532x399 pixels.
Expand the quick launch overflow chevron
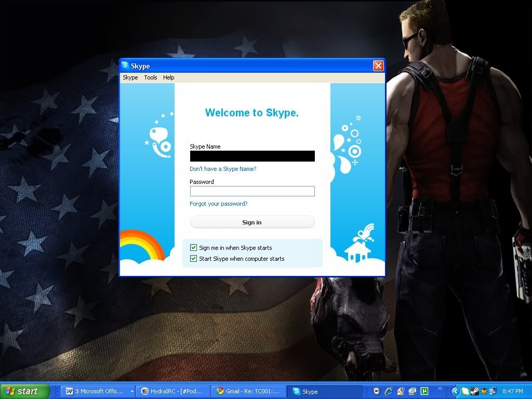click(440, 389)
